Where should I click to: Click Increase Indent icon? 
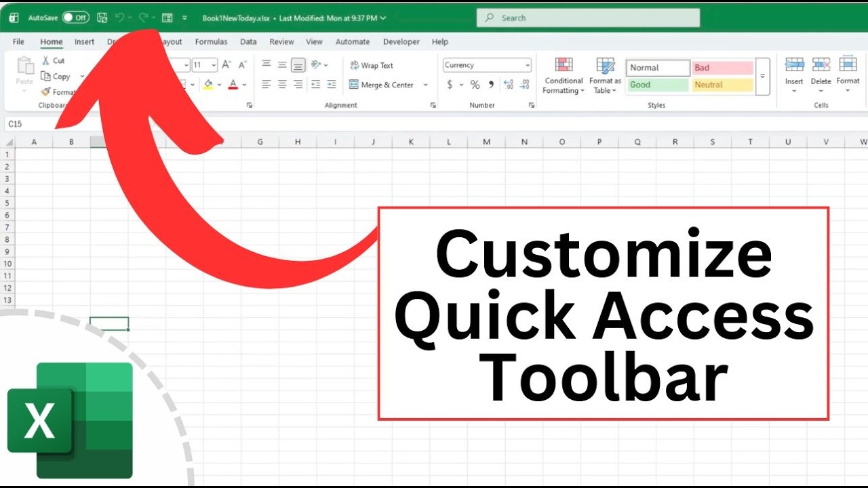(331, 85)
